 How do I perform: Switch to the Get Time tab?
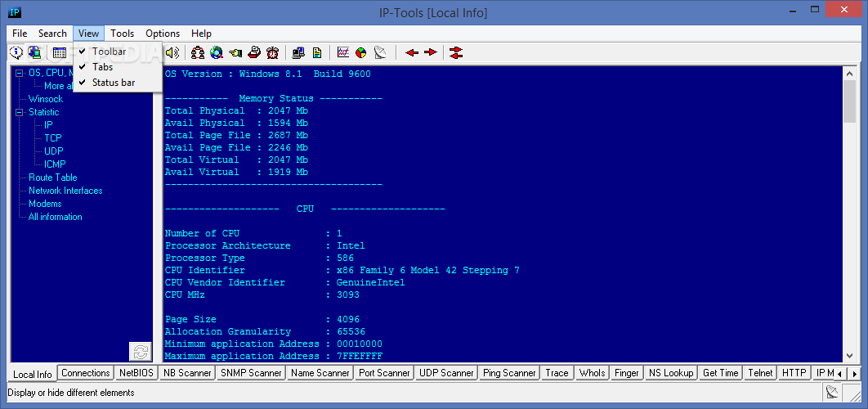[721, 373]
